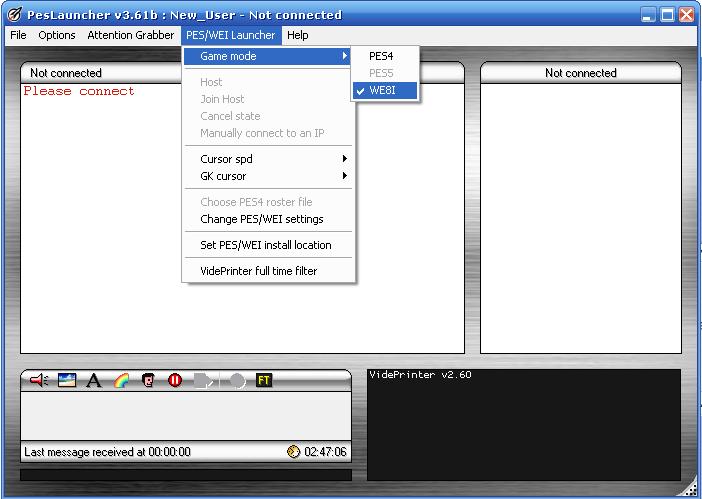Click the Cancel state menu entry
The height and width of the screenshot is (499, 702).
point(267,116)
